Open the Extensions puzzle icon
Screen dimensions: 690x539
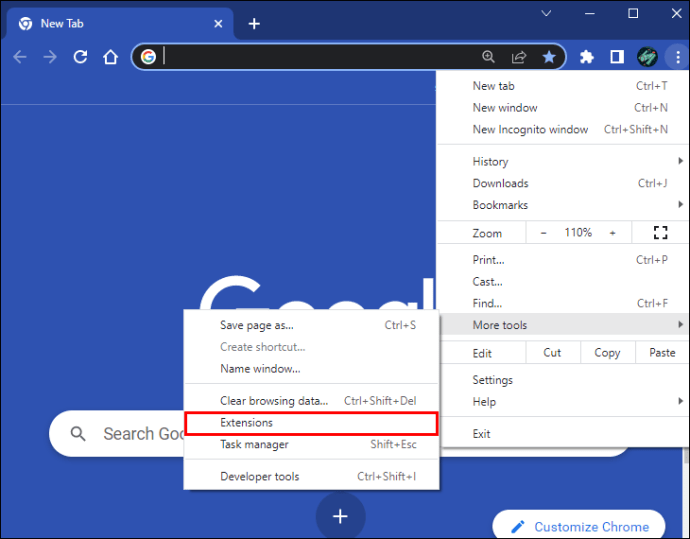(587, 57)
